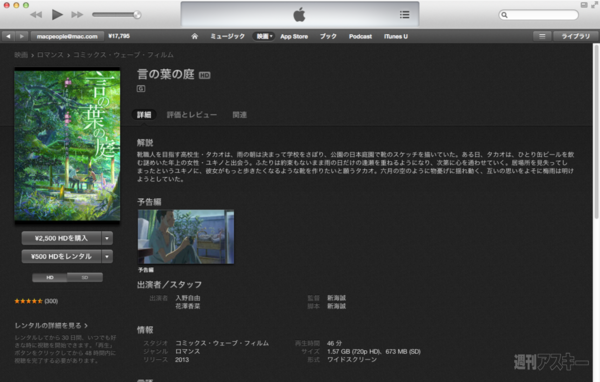Switch to 関連 tab
Viewport: 600px width, 382px height.
240,115
